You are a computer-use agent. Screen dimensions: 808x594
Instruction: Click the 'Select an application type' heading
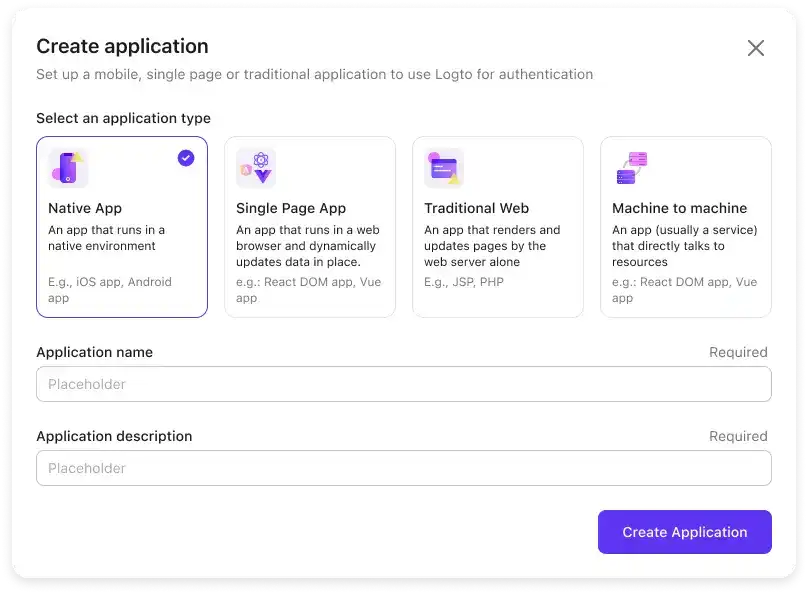(x=123, y=118)
